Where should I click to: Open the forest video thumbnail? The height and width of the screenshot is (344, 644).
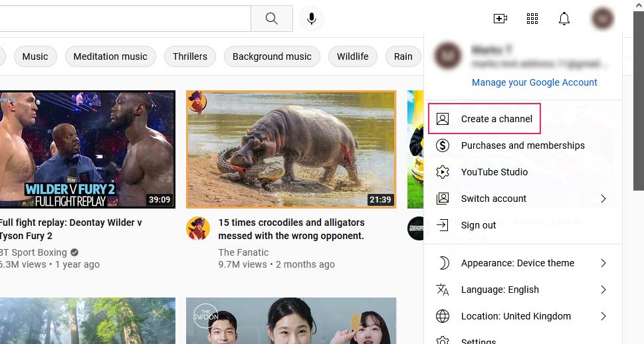point(88,321)
